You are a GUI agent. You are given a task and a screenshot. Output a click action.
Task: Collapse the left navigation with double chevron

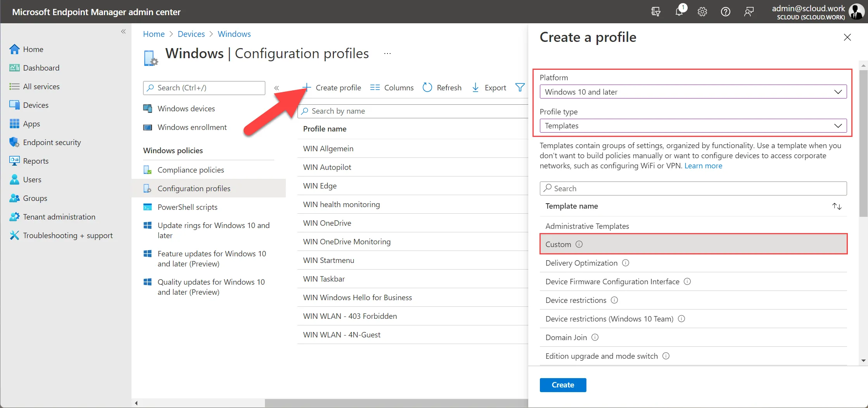pyautogui.click(x=123, y=31)
